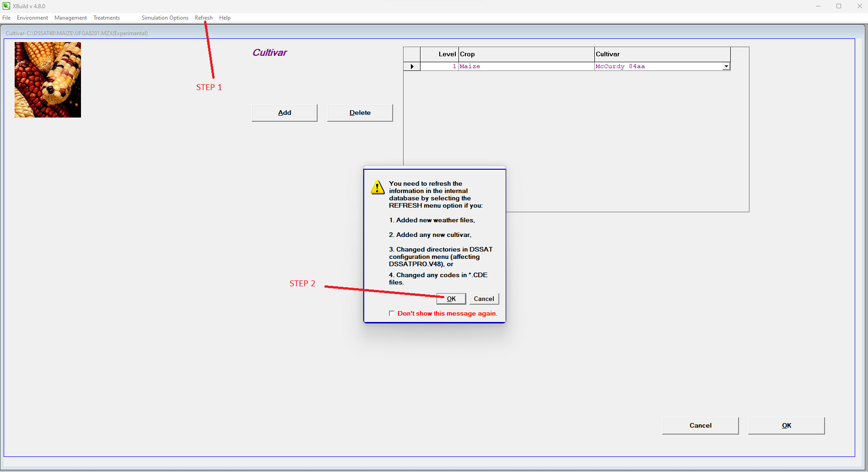This screenshot has width=868, height=472.
Task: Click the XBuild application icon in title bar
Action: (6, 6)
